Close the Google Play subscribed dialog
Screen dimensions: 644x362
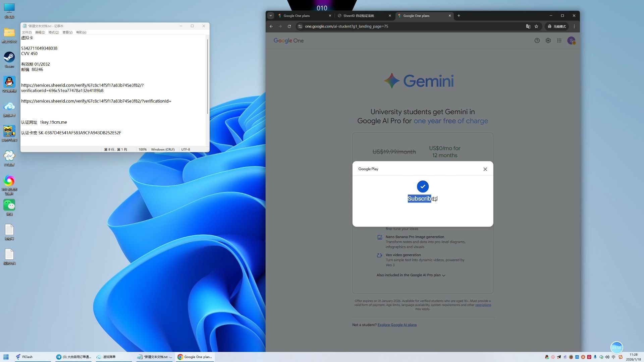pyautogui.click(x=485, y=169)
